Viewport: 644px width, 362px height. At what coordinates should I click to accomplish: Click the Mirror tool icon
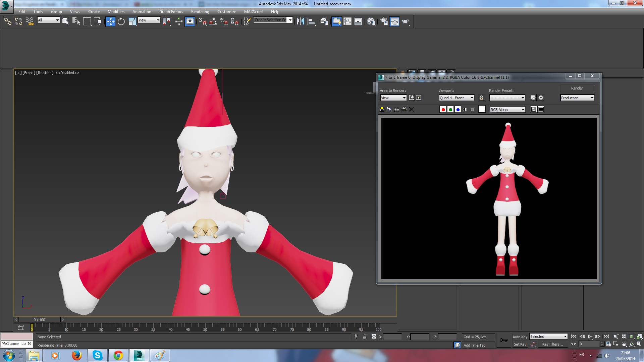[300, 22]
